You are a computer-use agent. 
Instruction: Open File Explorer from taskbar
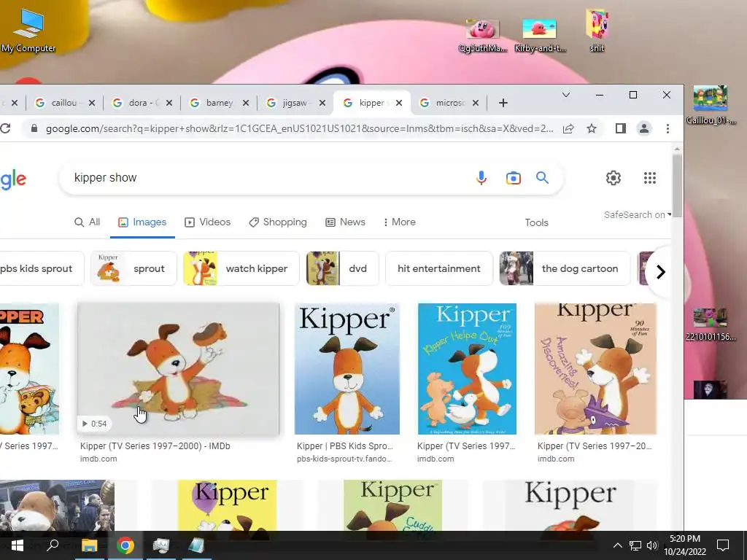pos(89,545)
